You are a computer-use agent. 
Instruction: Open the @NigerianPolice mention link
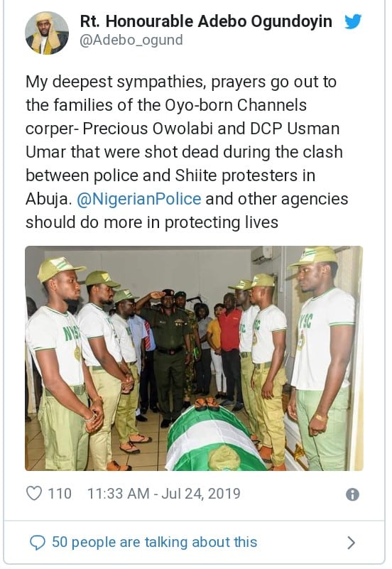tap(139, 199)
